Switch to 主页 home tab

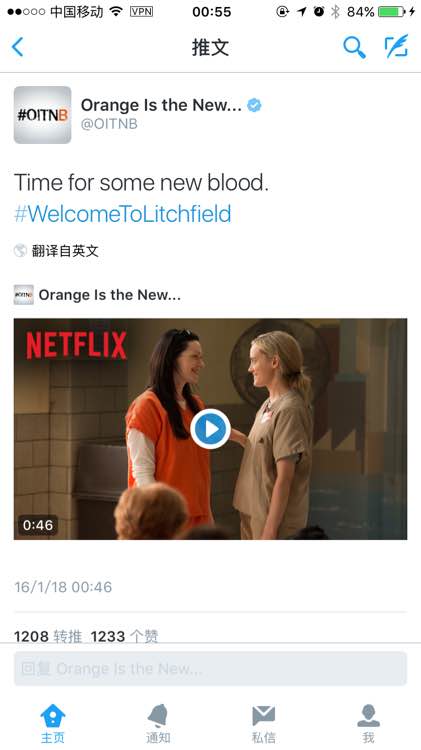[53, 723]
